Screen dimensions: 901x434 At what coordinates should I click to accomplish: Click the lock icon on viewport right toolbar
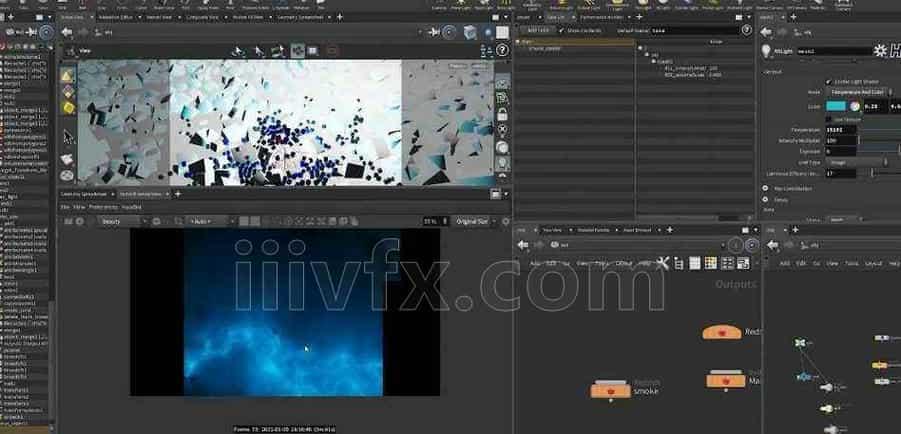pos(502,114)
